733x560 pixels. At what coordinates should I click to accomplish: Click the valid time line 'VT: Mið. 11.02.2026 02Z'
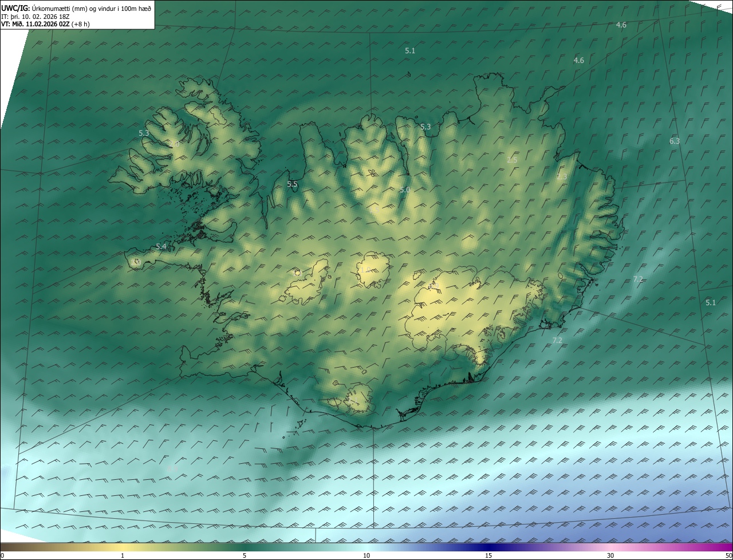pos(36,24)
